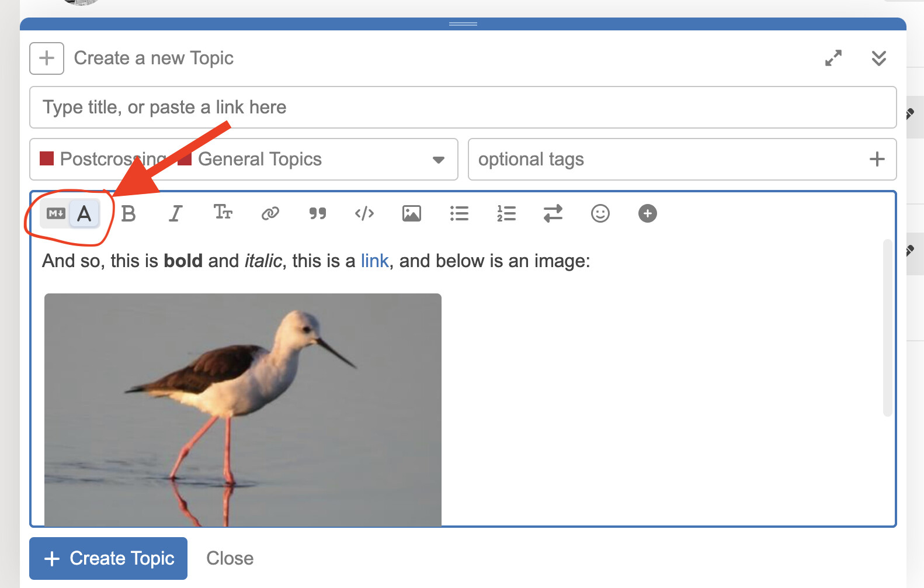Follow the blue "link" in the post text
Viewport: 924px width, 588px height.
374,261
